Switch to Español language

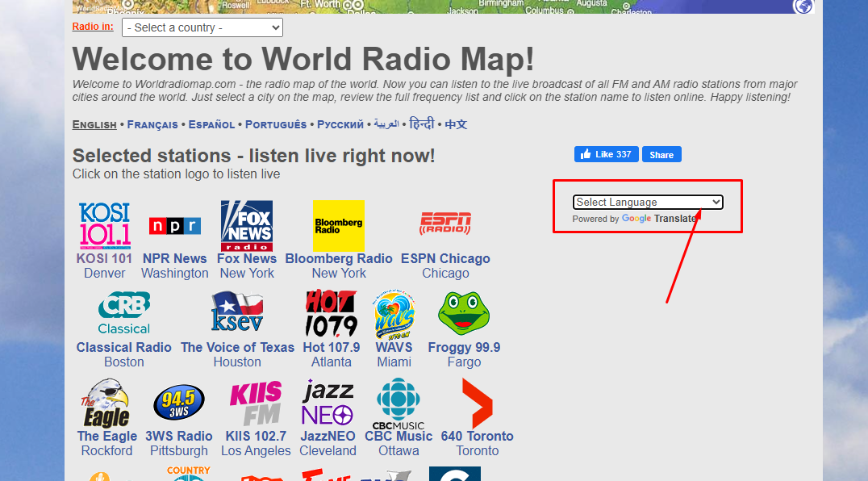click(212, 124)
